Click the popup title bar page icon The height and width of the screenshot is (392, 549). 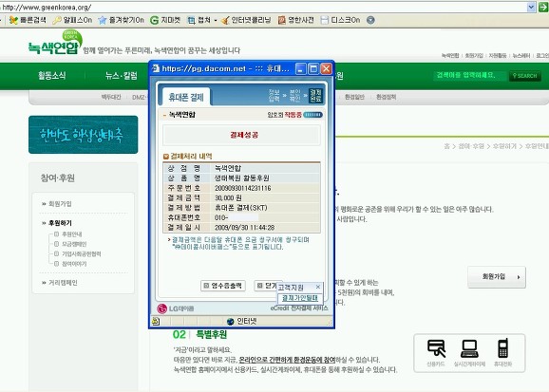coord(156,68)
